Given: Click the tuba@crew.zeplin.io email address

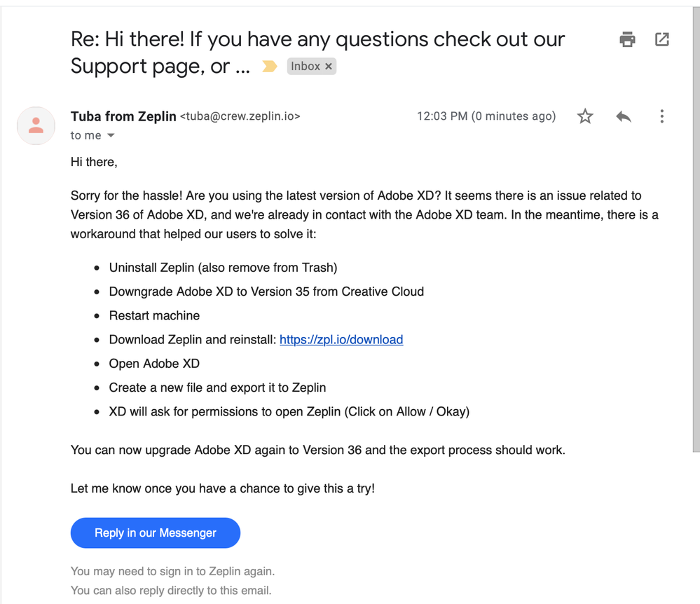Looking at the screenshot, I should [240, 117].
